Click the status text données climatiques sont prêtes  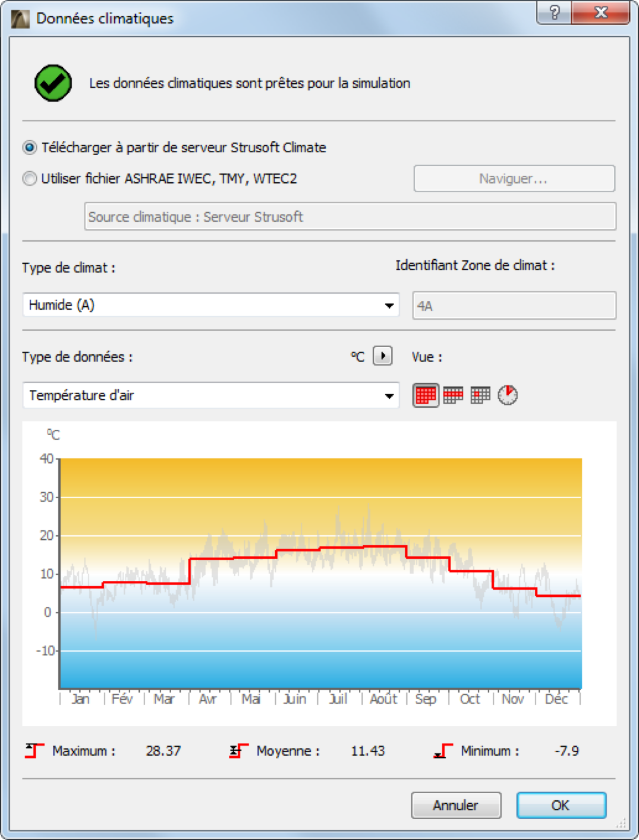[x=250, y=83]
